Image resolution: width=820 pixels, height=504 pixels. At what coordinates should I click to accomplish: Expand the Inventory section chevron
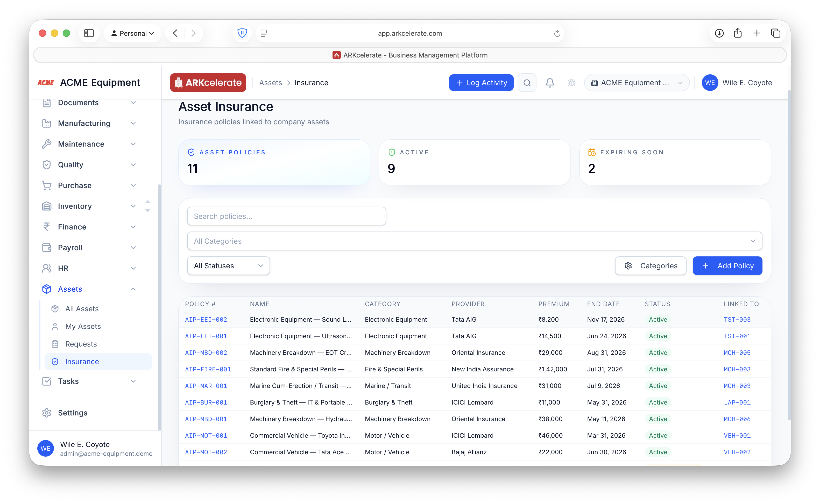(x=133, y=206)
